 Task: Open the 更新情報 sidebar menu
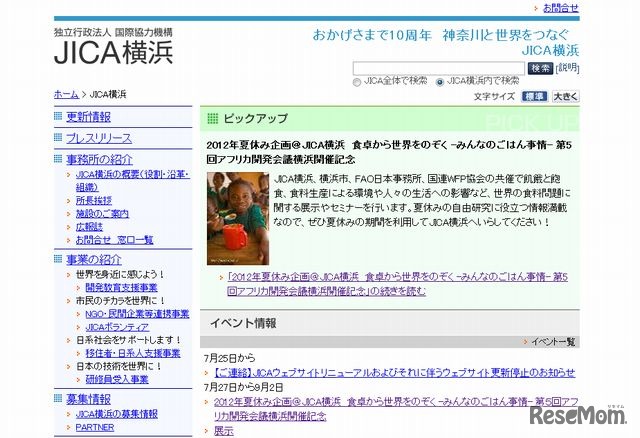[x=89, y=117]
